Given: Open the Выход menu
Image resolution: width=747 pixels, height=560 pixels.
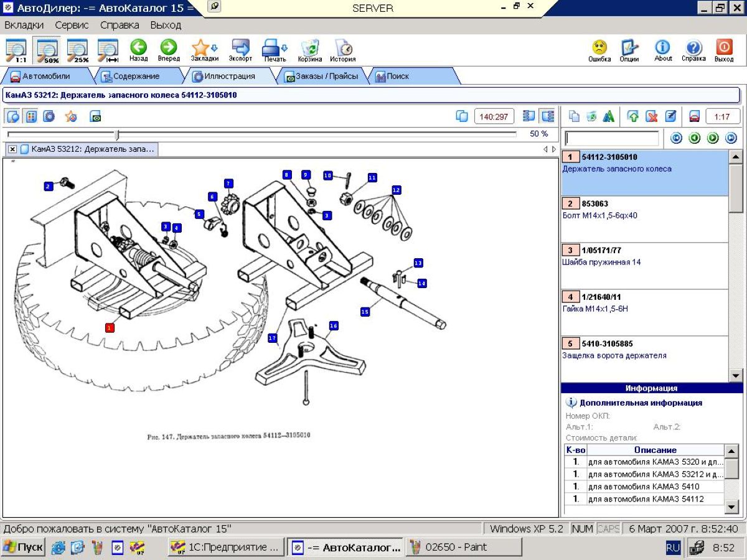Looking at the screenshot, I should click(x=166, y=26).
